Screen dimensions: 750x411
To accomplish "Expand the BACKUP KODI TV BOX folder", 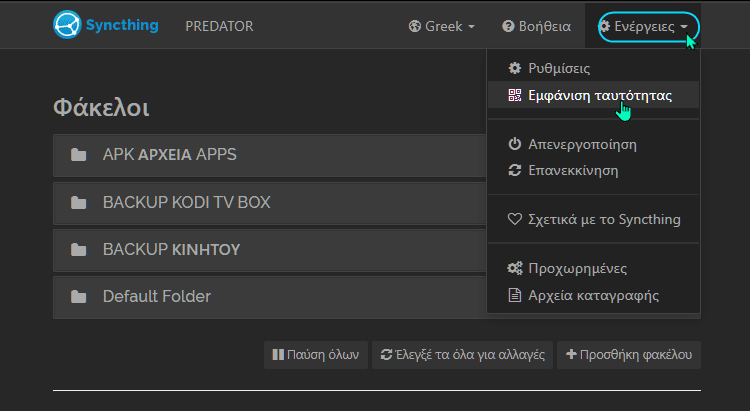I will click(269, 203).
